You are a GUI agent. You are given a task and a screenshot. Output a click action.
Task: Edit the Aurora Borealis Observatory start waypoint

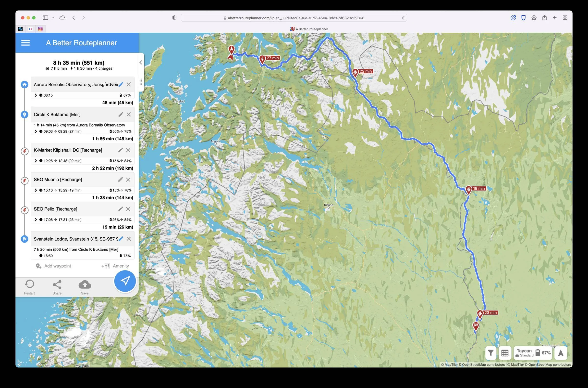121,84
